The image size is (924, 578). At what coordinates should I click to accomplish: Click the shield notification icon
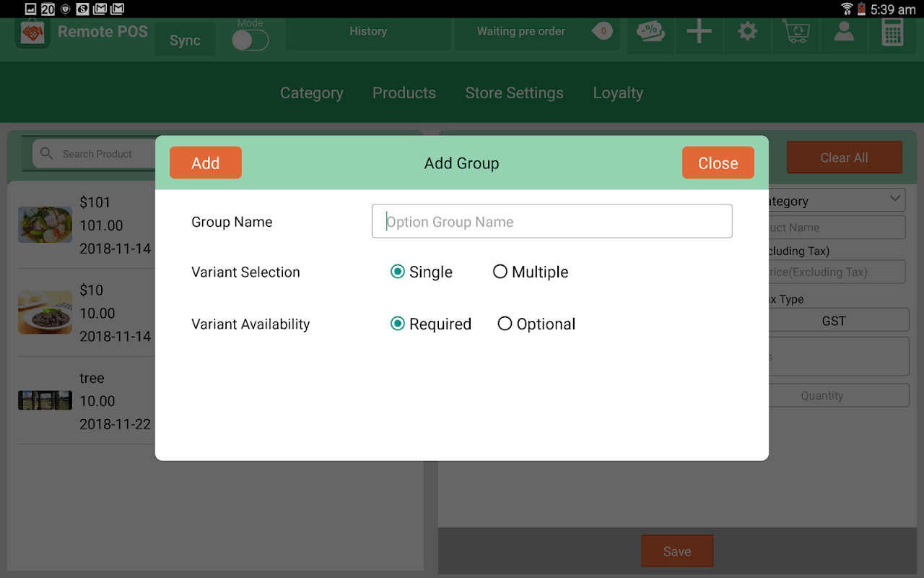coord(66,9)
